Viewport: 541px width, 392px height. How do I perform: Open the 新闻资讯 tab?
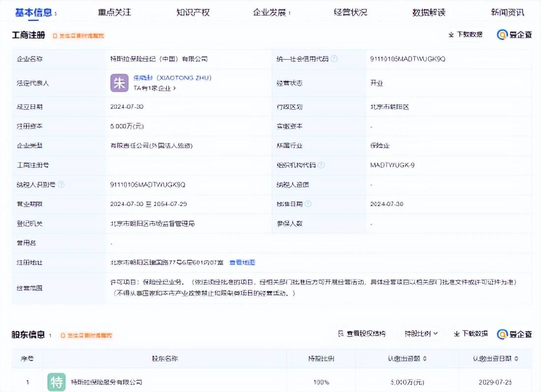pyautogui.click(x=508, y=13)
